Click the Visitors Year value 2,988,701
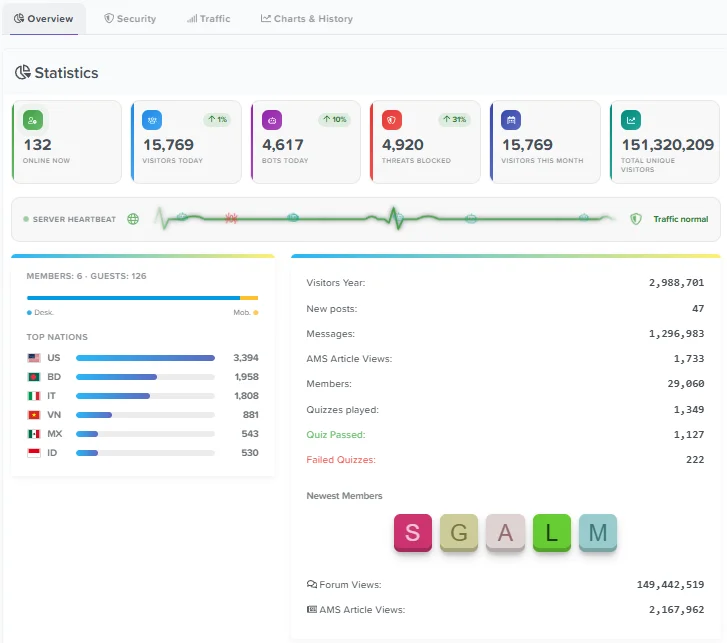Image resolution: width=727 pixels, height=643 pixels. point(676,283)
